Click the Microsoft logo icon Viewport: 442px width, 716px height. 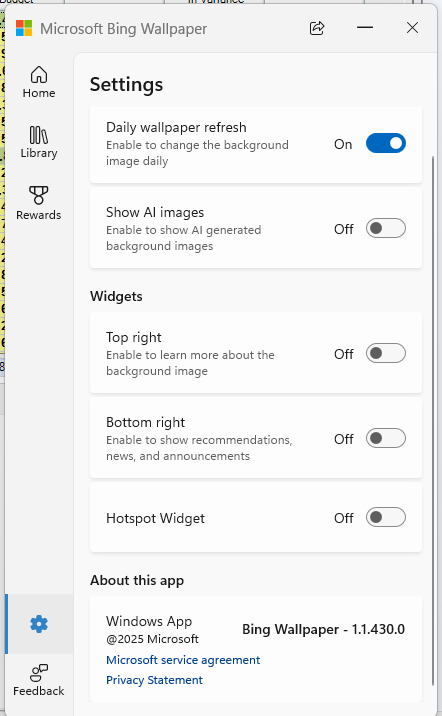[24, 28]
